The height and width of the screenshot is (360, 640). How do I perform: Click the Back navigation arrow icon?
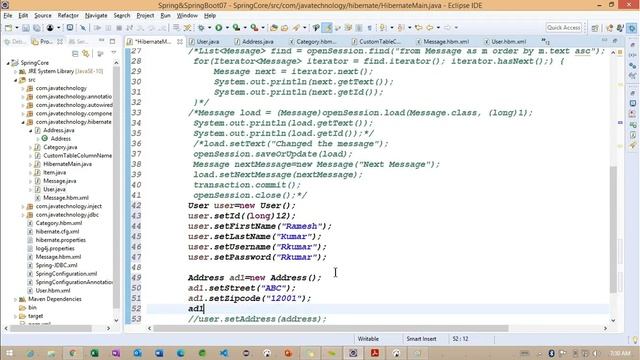click(430, 28)
